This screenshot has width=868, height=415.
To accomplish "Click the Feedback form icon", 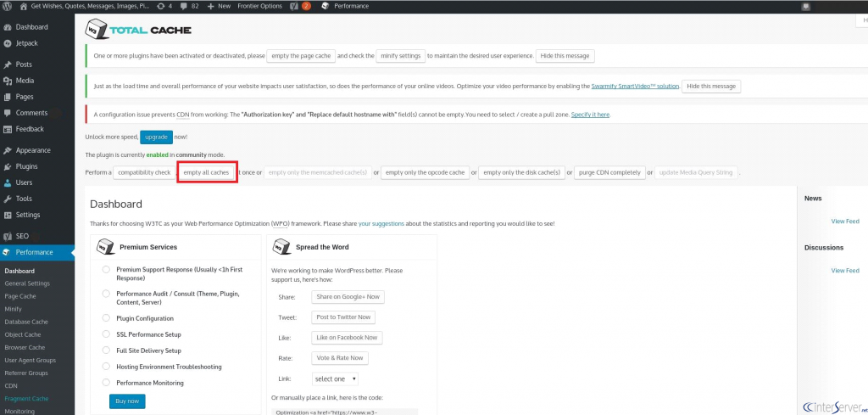I will point(8,129).
